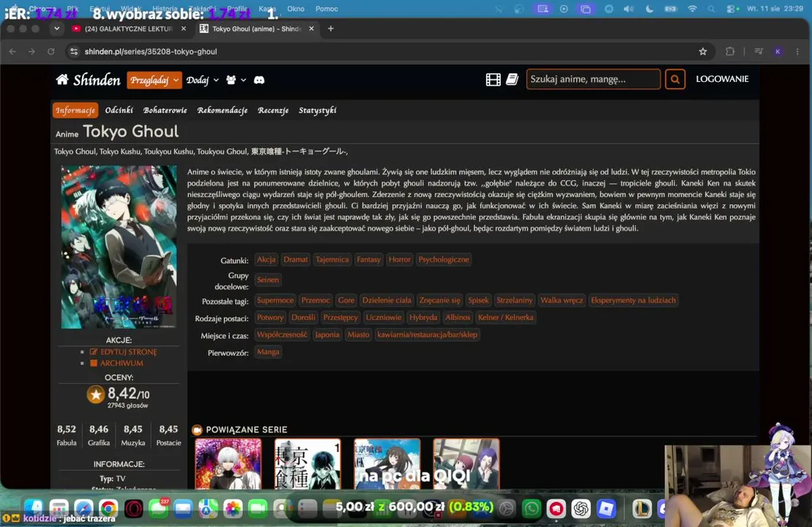
Task: Open the Opera GX icon in the dock
Action: tap(133, 509)
